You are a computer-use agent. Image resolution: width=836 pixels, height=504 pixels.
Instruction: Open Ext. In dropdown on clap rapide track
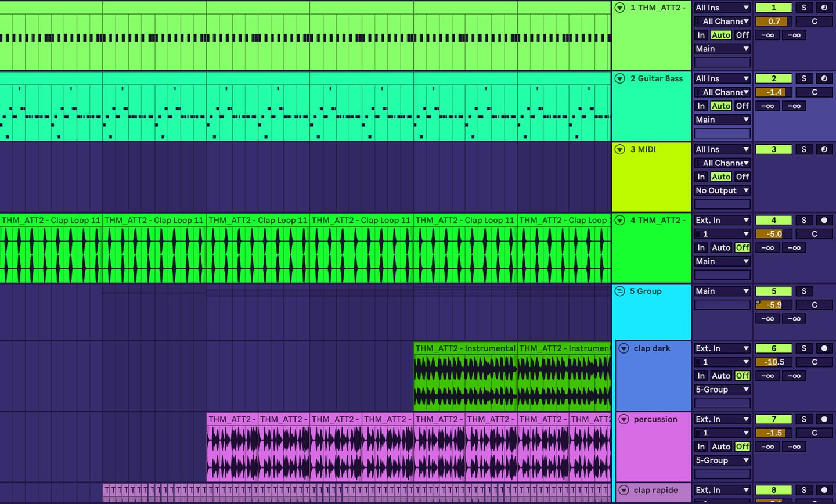click(722, 490)
